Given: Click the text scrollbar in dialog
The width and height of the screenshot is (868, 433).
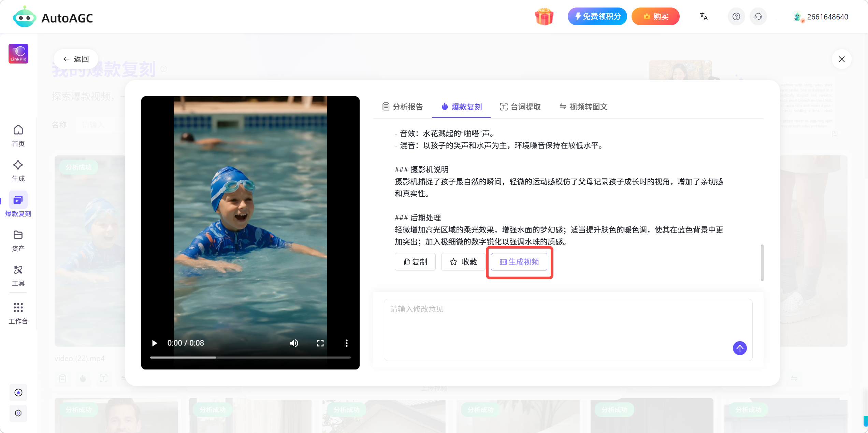Looking at the screenshot, I should point(762,263).
